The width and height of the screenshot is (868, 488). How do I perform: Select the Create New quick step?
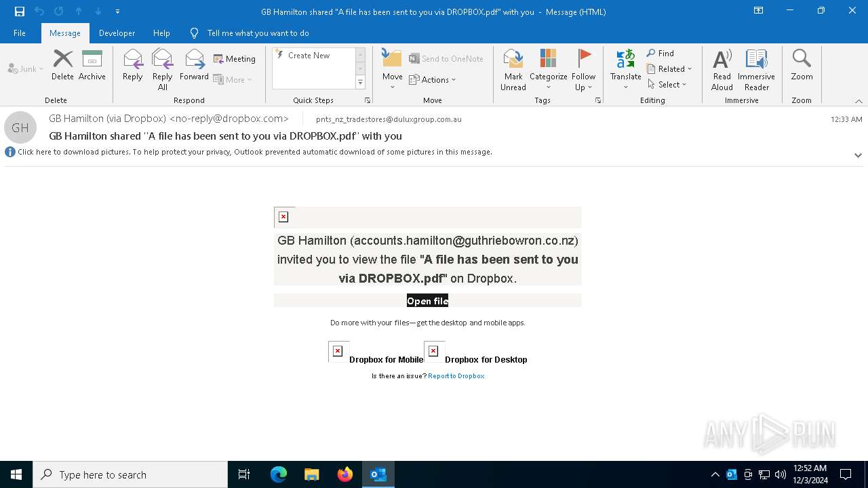(x=309, y=56)
